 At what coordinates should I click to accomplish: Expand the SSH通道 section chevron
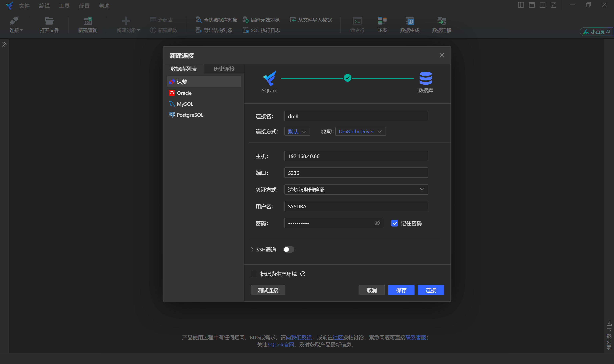(252, 249)
